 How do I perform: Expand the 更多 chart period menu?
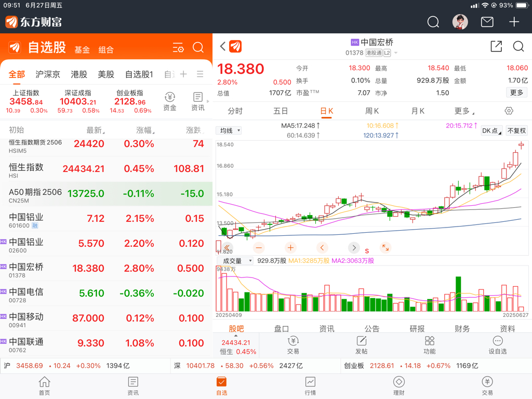[x=464, y=111]
